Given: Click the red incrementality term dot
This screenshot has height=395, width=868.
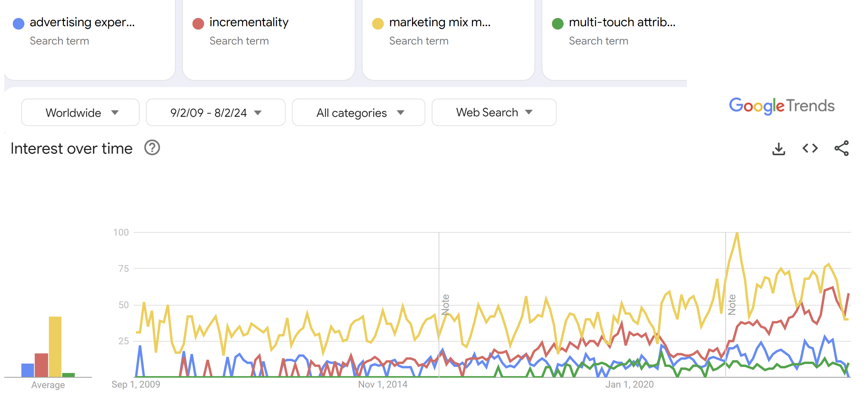Looking at the screenshot, I should (198, 23).
